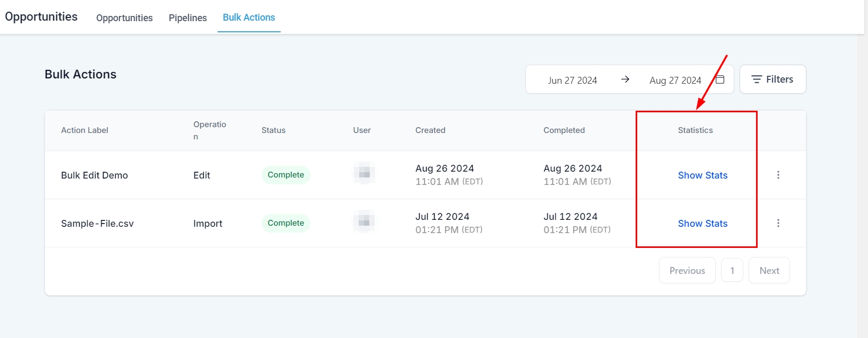The height and width of the screenshot is (338, 868).
Task: Click the Complete status badge for Bulk Edit Demo
Action: pyautogui.click(x=285, y=175)
